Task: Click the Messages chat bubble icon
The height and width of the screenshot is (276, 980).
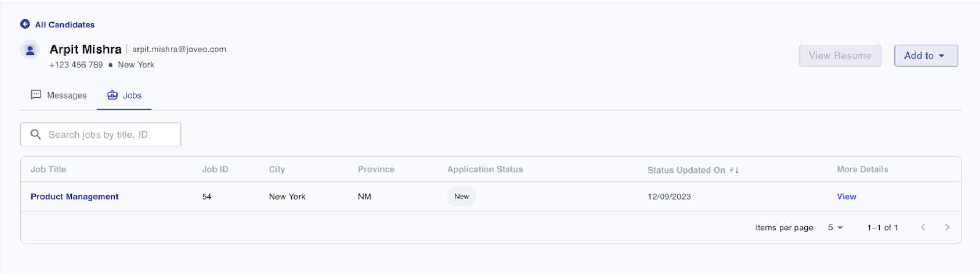Action: [36, 95]
